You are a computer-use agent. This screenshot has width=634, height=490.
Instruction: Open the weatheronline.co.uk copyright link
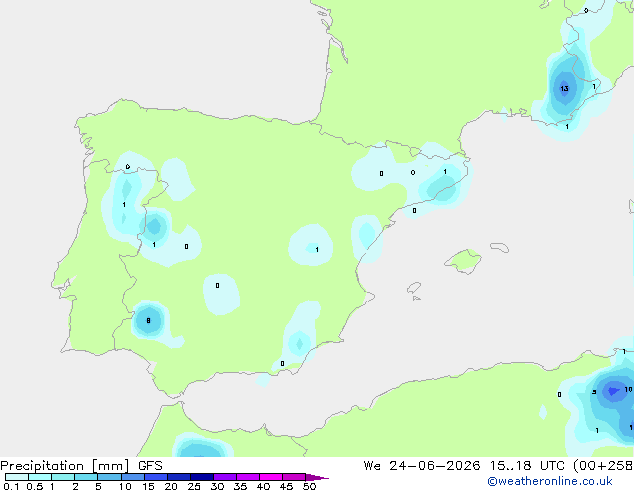pyautogui.click(x=550, y=481)
